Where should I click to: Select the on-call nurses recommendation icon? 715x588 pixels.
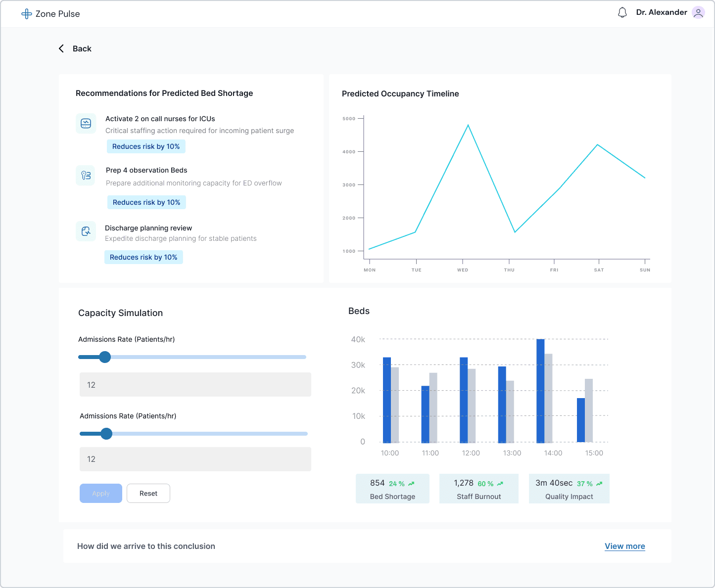tap(86, 123)
